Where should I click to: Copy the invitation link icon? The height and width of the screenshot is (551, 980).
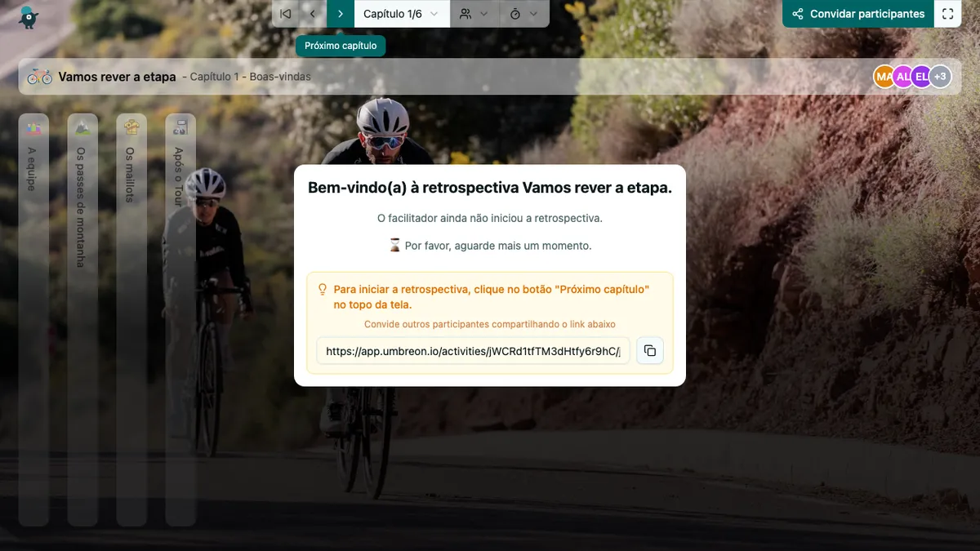point(650,351)
